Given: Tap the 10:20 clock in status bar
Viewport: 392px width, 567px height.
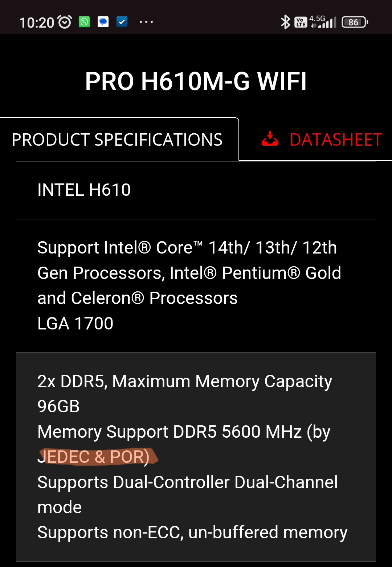Looking at the screenshot, I should point(37,23).
